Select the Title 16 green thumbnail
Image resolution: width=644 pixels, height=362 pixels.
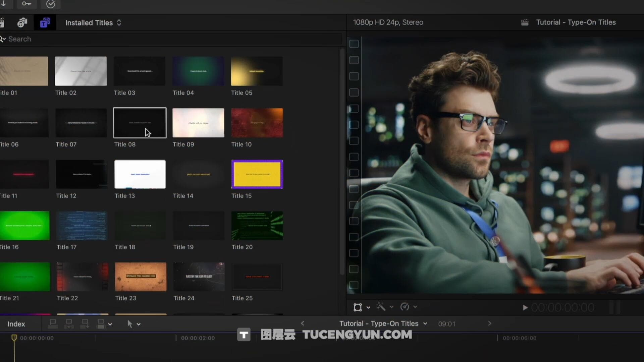pyautogui.click(x=24, y=226)
